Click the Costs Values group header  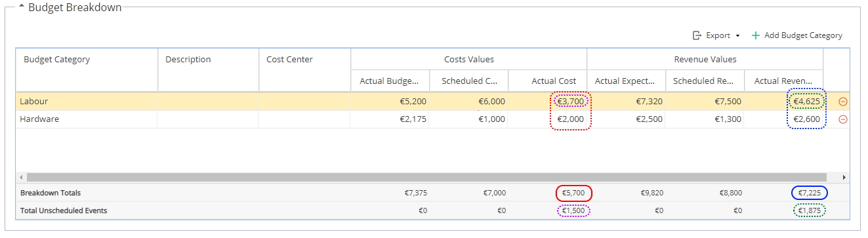(x=468, y=59)
